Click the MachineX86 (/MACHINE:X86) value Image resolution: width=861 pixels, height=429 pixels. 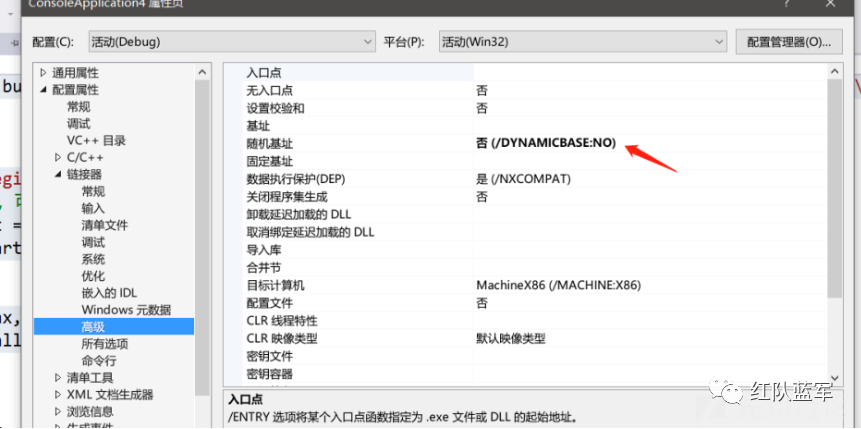[x=559, y=285]
